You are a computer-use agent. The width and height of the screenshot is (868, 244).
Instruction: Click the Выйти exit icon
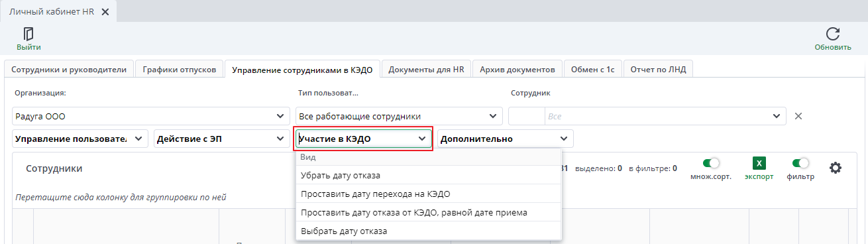coord(28,34)
